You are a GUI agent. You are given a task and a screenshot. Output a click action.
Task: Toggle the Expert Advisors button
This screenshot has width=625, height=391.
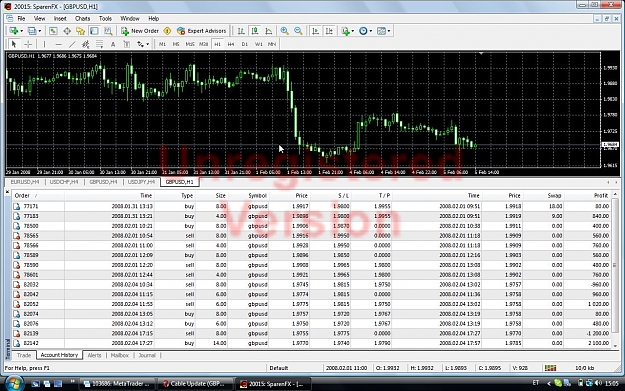coord(201,31)
